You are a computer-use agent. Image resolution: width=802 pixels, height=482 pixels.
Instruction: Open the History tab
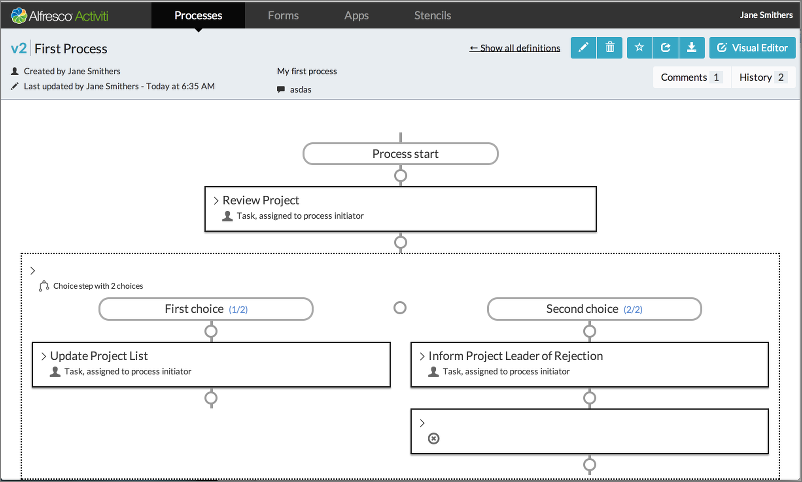click(x=762, y=77)
